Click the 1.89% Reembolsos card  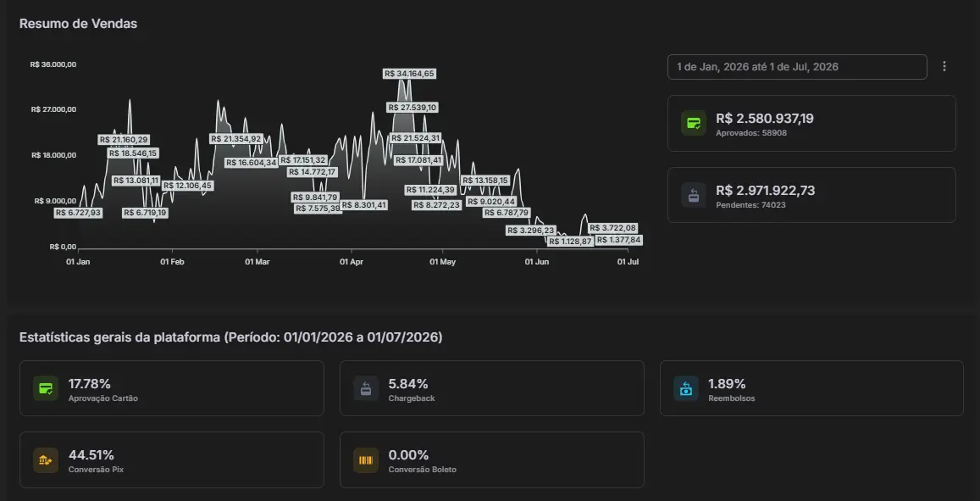(x=812, y=388)
